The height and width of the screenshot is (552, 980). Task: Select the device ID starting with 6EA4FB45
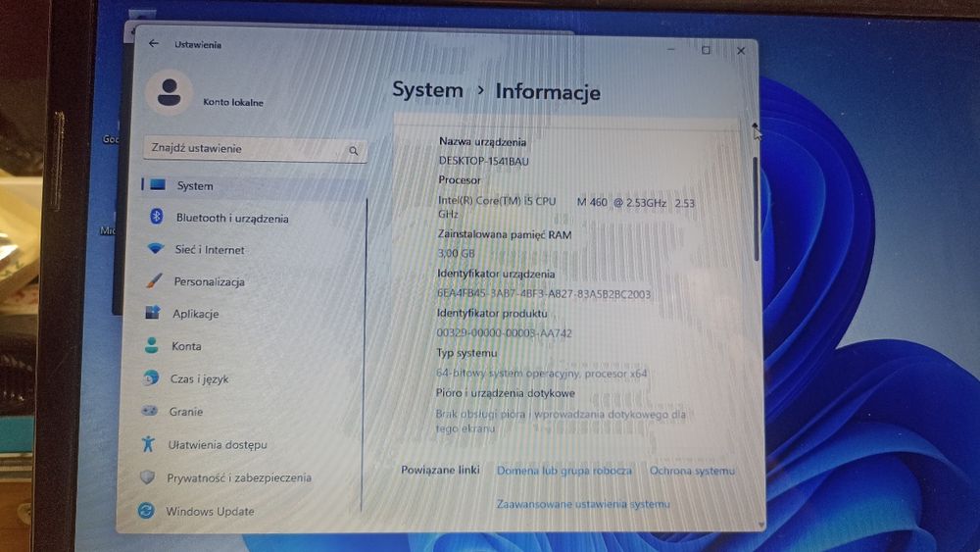coord(544,293)
